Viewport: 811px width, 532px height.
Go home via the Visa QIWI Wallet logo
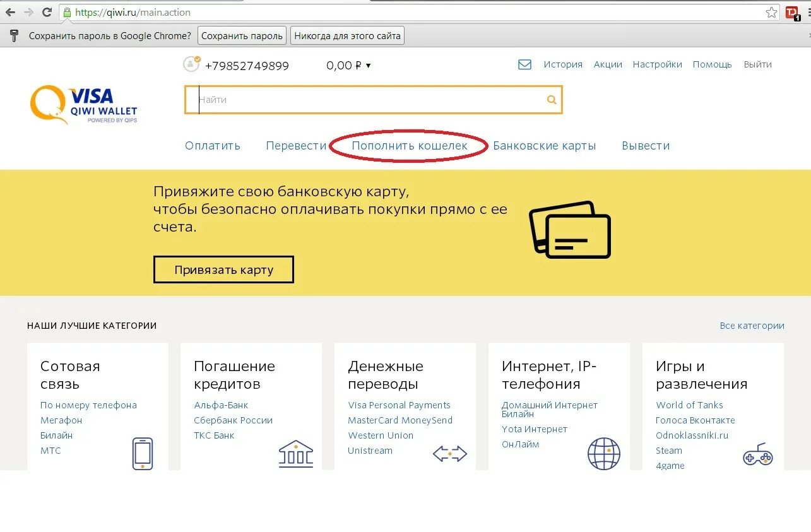[83, 105]
